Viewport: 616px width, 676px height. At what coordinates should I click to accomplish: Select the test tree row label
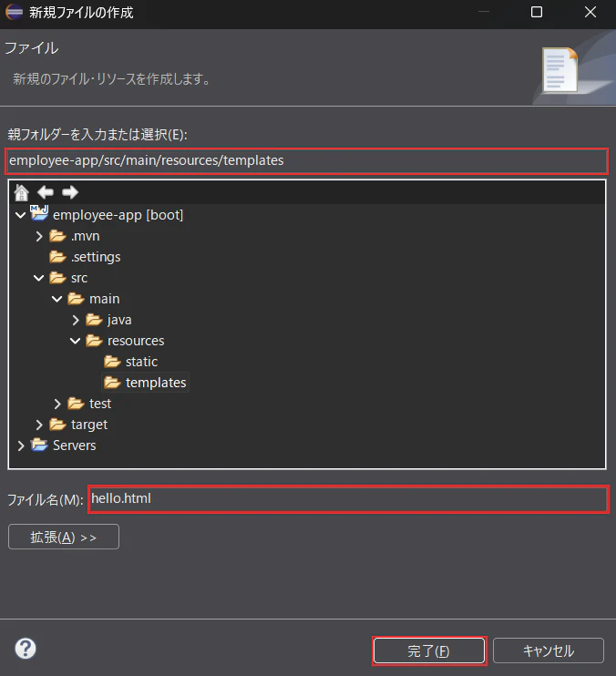click(100, 404)
